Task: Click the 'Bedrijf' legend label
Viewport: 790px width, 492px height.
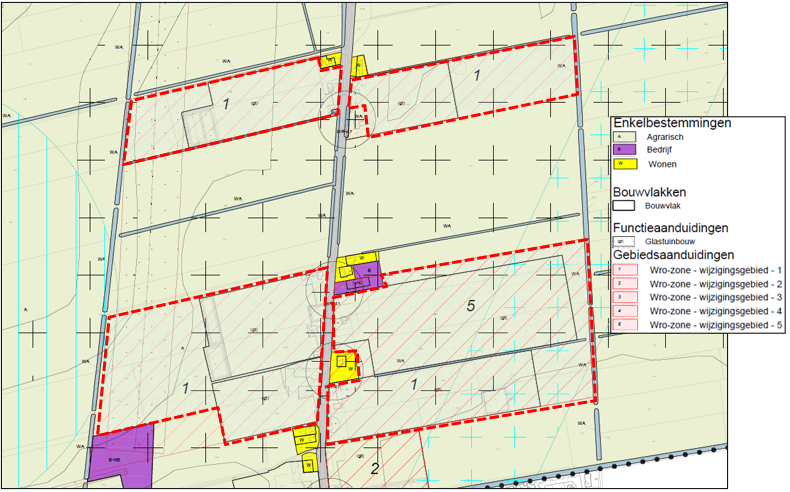Action: coord(660,150)
